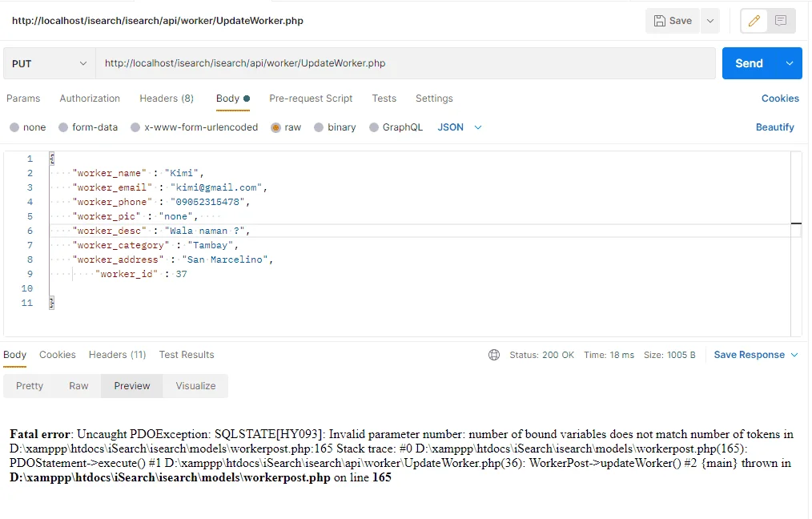The width and height of the screenshot is (812, 519).
Task: Click the Time: 18 ms text
Action: 609,355
